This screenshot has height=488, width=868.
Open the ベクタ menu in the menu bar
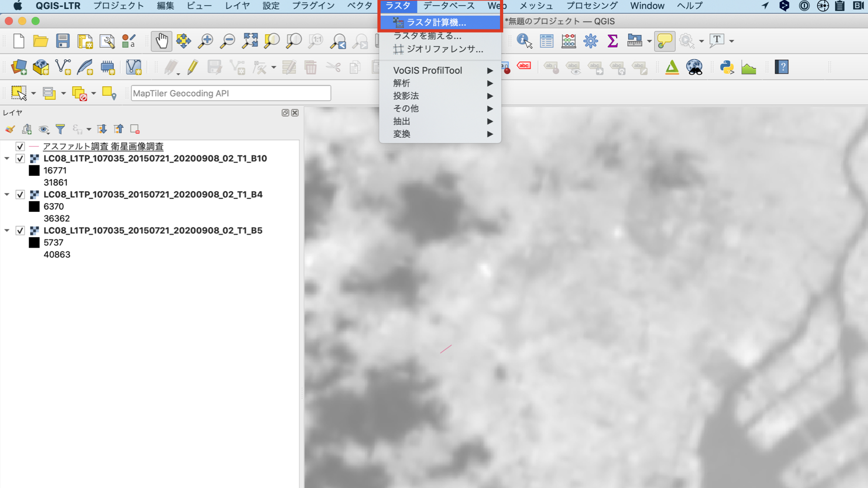tap(359, 6)
